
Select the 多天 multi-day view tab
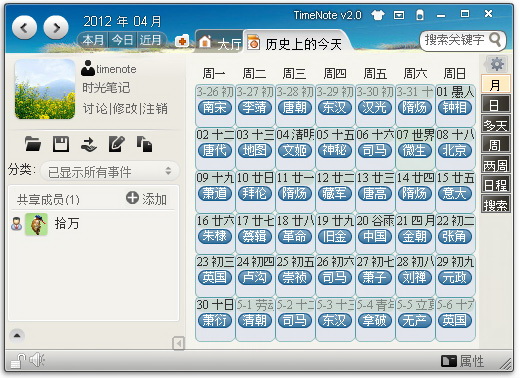point(496,124)
